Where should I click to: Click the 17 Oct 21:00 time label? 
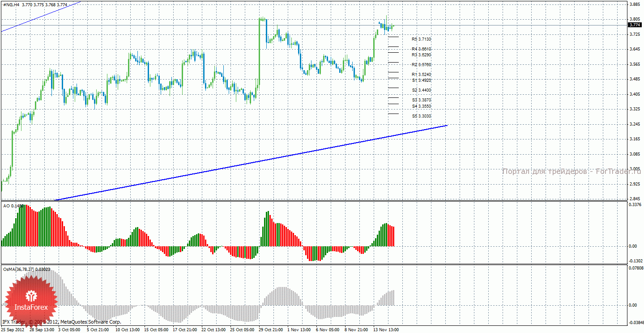[185, 329]
